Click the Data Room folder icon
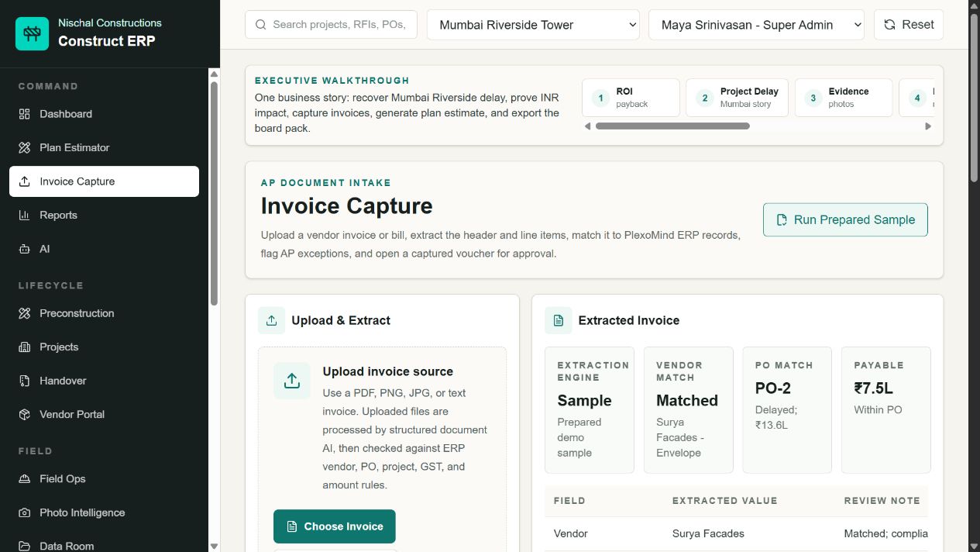Screen dimensions: 980x552 coord(24,546)
